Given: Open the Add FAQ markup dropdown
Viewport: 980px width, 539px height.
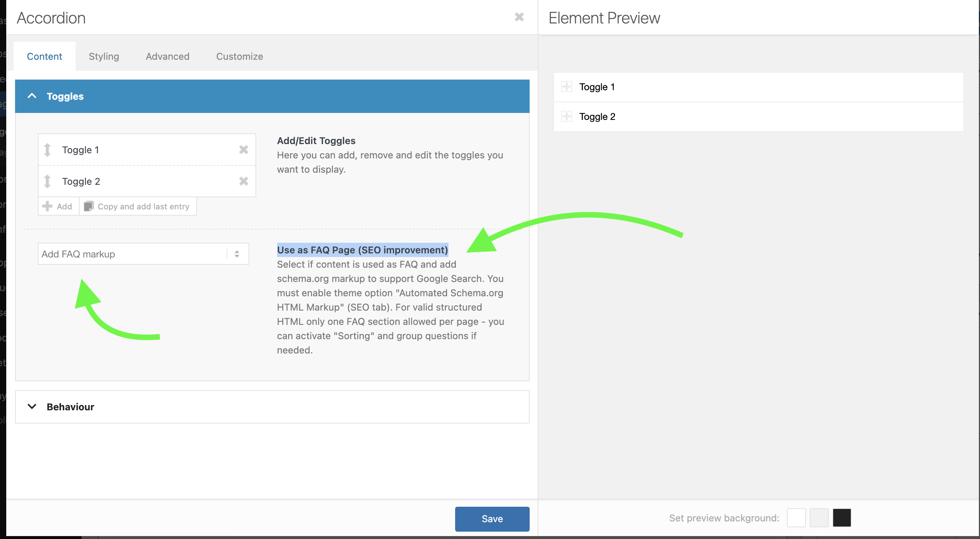Looking at the screenshot, I should [x=143, y=254].
